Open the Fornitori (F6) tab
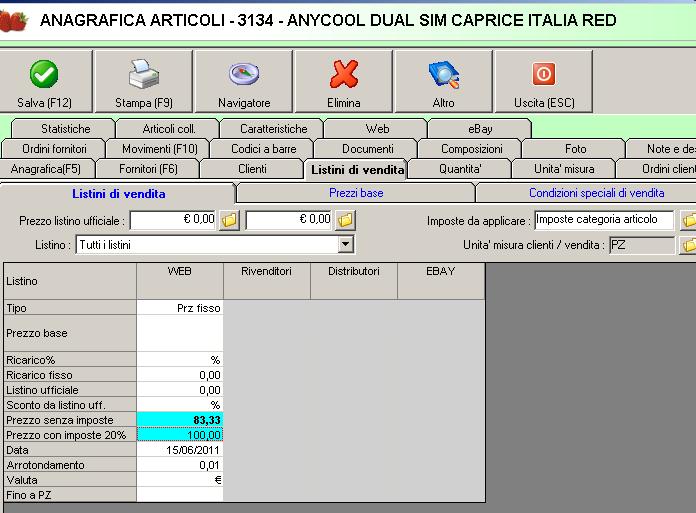The height and width of the screenshot is (513, 696). click(148, 169)
